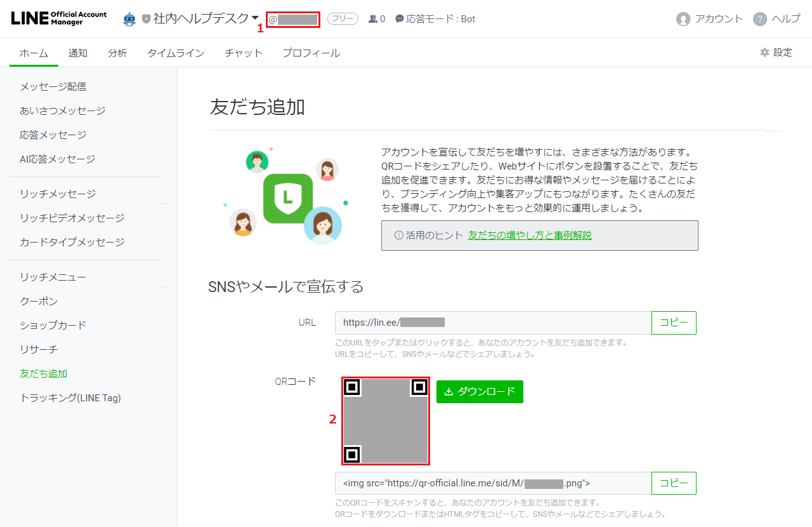Click the lin.ee URL field
812x527 pixels.
pyautogui.click(x=493, y=323)
